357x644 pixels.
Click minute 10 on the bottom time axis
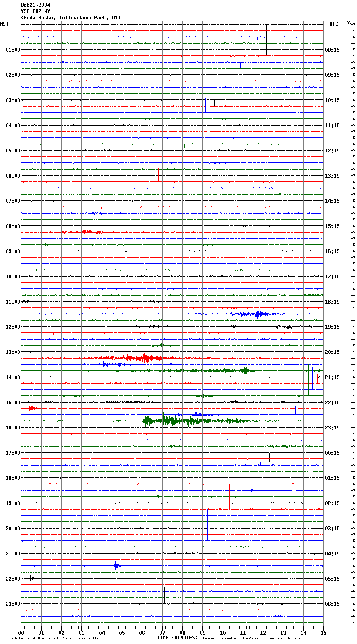(x=223, y=633)
